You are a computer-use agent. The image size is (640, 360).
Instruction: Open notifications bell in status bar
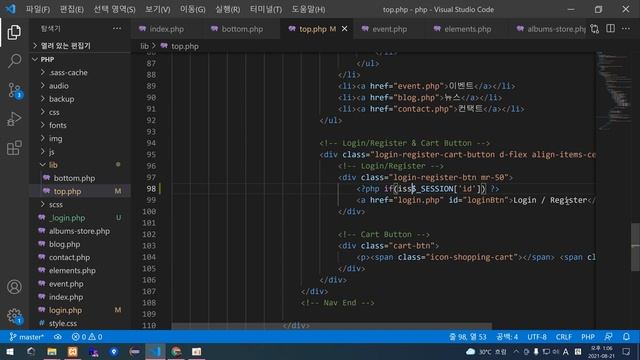(626, 337)
